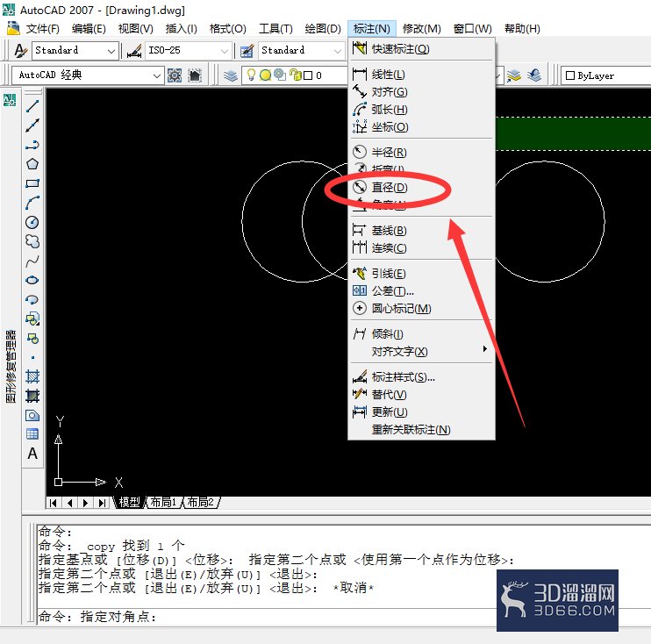Click Make Object's Layer Current icon

coord(514,75)
